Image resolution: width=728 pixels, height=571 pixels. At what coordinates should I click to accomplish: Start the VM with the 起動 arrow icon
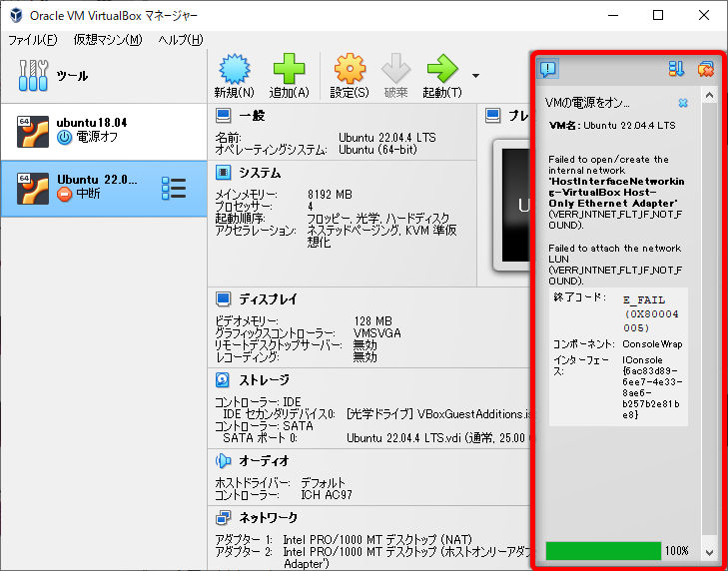tap(442, 69)
